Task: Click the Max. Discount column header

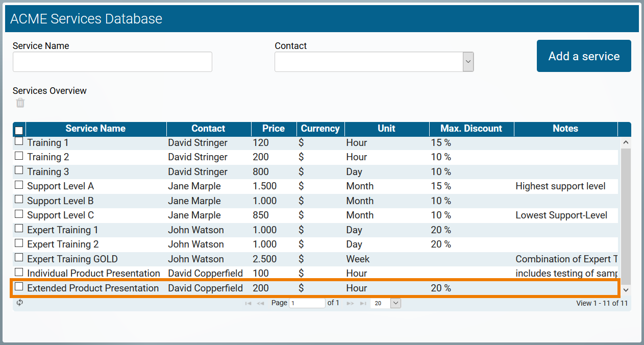Action: click(471, 129)
